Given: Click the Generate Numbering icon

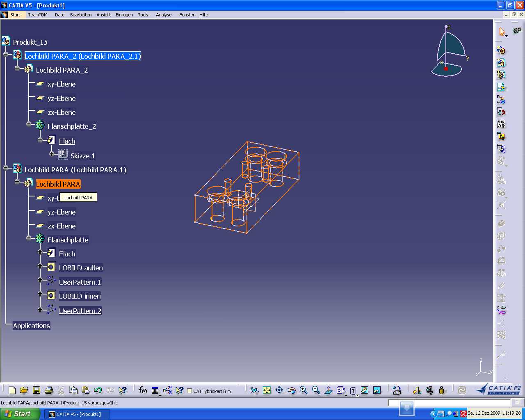Looking at the screenshot, I should pos(501,124).
